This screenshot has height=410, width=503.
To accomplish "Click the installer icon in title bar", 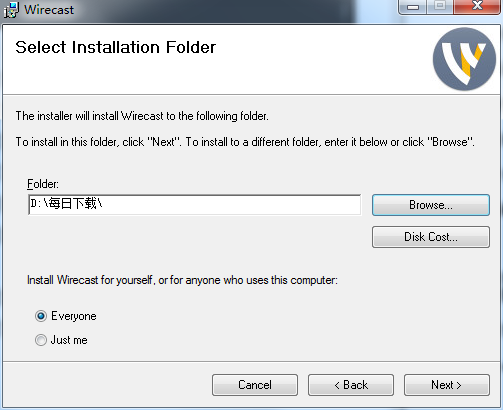I will click(x=11, y=9).
